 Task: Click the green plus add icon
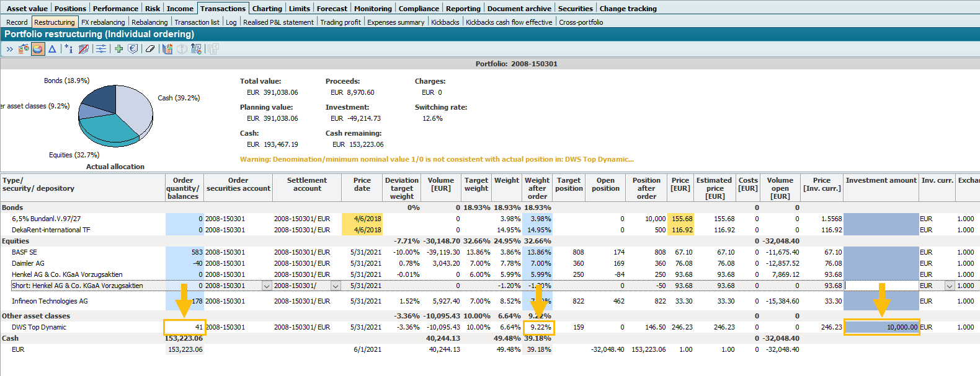coord(118,49)
